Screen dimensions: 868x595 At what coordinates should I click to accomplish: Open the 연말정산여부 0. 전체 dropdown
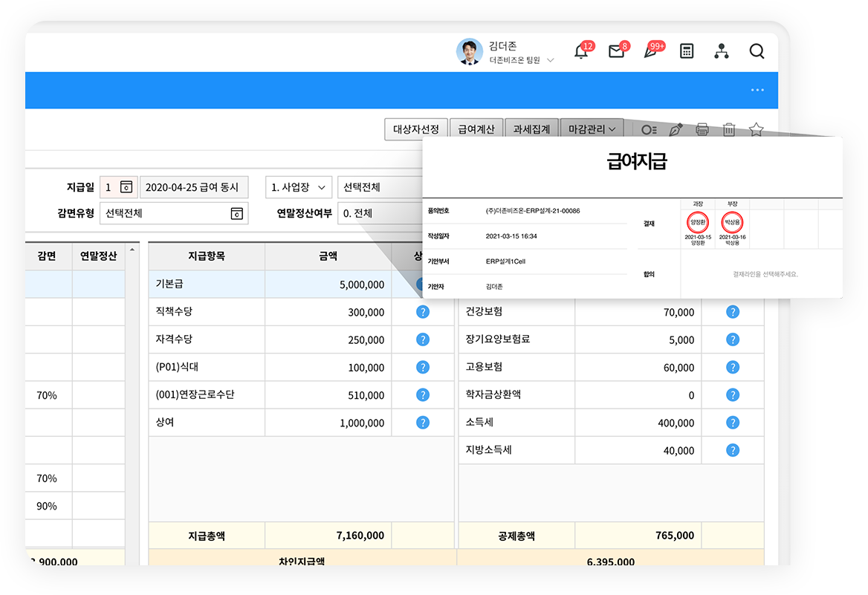(380, 214)
